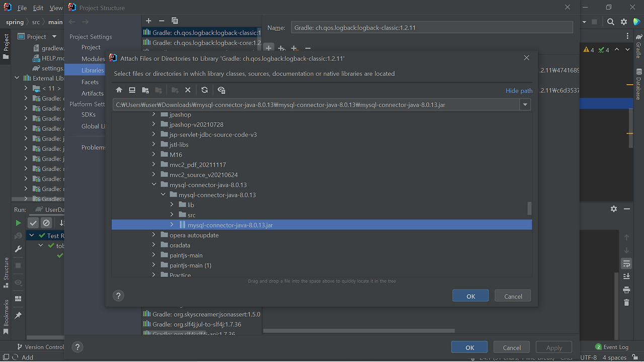Collapse the top mysql-connector-java-8.0.13 folder
The height and width of the screenshot is (362, 644).
(x=154, y=185)
